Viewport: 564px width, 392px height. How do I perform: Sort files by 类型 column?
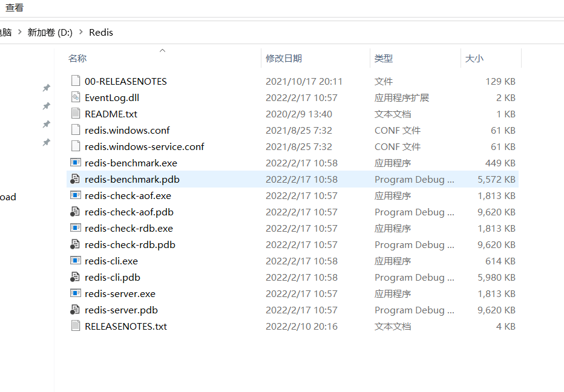click(x=384, y=58)
